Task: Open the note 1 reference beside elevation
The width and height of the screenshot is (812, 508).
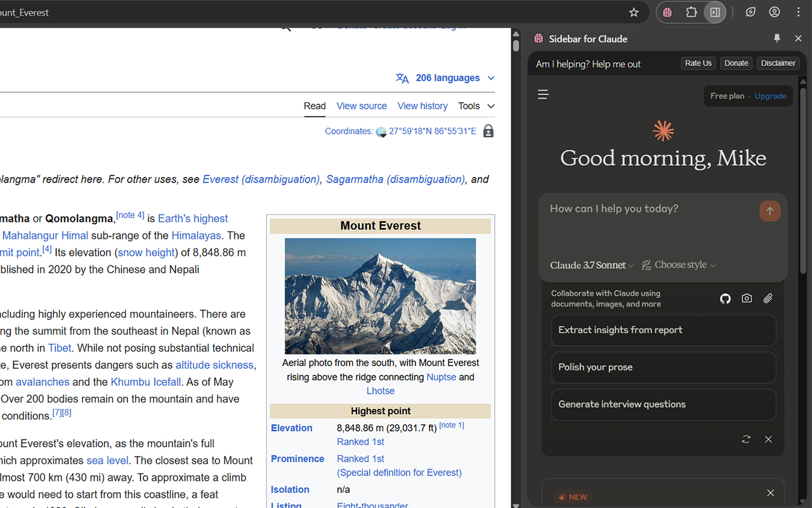Action: click(x=452, y=425)
